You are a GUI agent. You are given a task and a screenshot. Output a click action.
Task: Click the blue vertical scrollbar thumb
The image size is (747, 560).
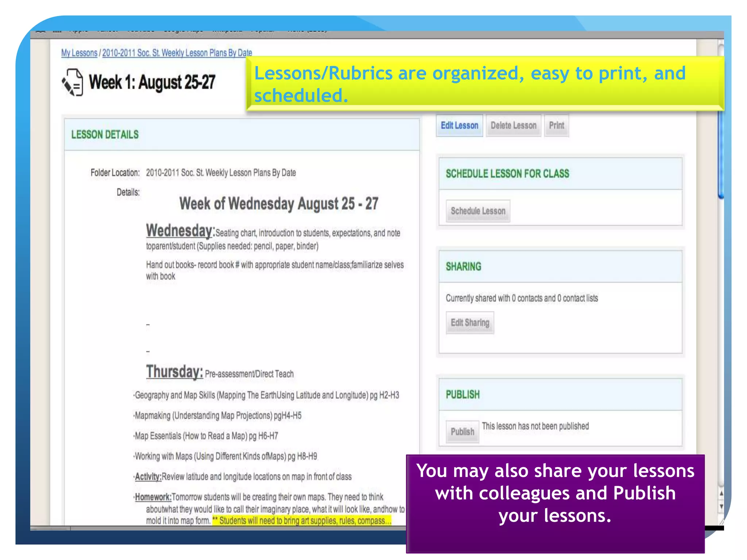(720, 155)
